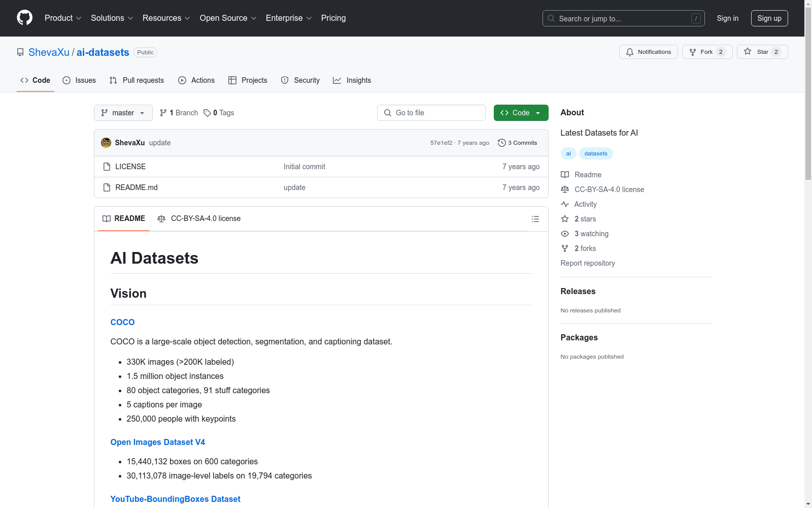
Task: Open the README outline icon
Action: coord(535,219)
